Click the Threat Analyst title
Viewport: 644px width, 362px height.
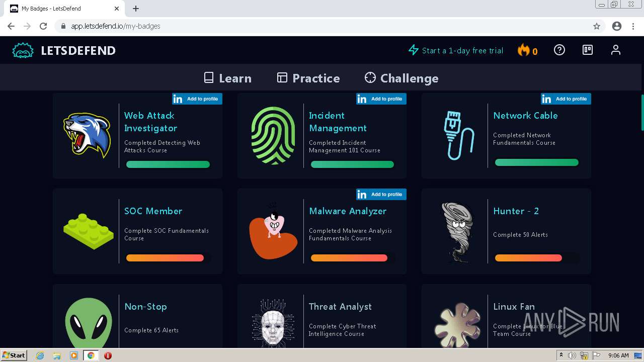[340, 307]
